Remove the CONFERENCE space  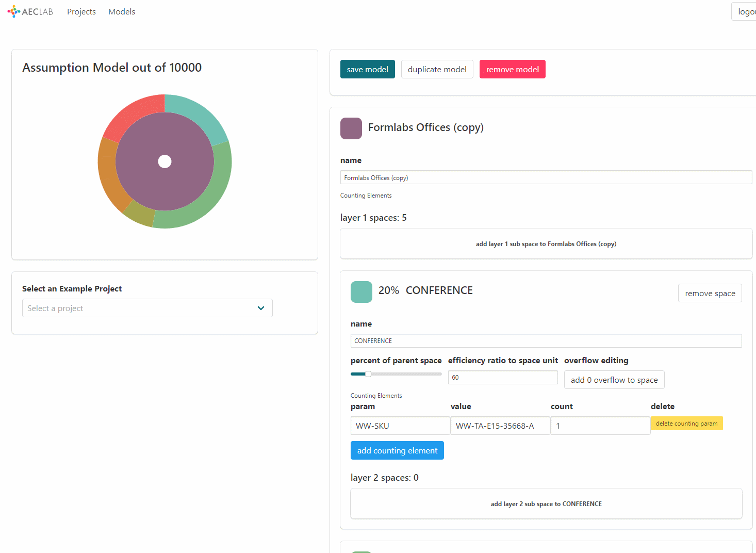710,293
